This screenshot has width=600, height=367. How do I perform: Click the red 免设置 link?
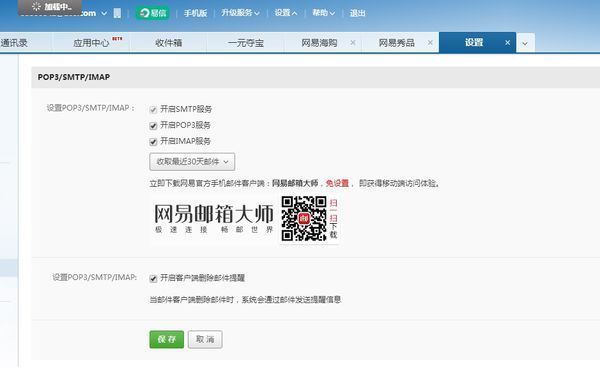337,183
